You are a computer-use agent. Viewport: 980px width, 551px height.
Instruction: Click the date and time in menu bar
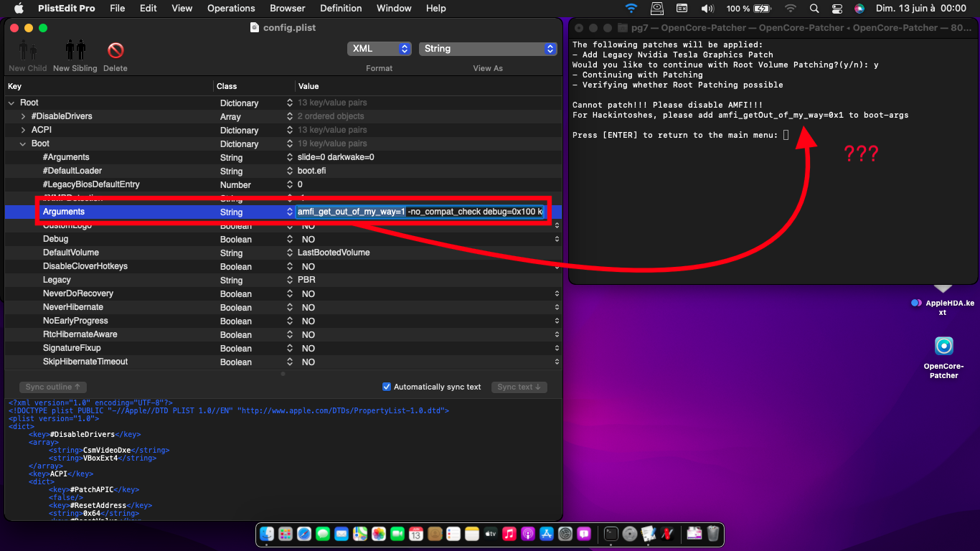tap(921, 9)
